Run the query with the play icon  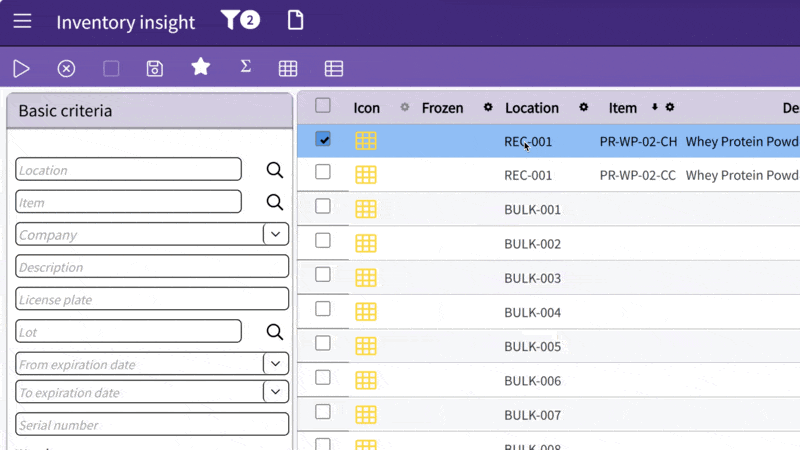pos(21,68)
